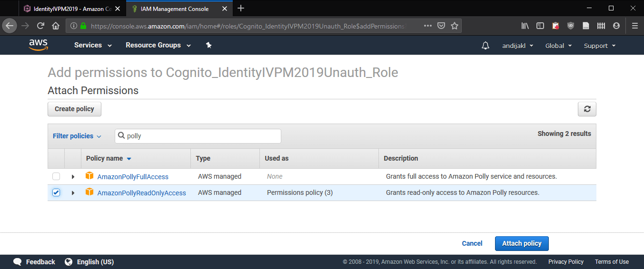The width and height of the screenshot is (644, 269).
Task: Expand the AmazonPollyReadOnlyAccess row details
Action: pyautogui.click(x=73, y=193)
